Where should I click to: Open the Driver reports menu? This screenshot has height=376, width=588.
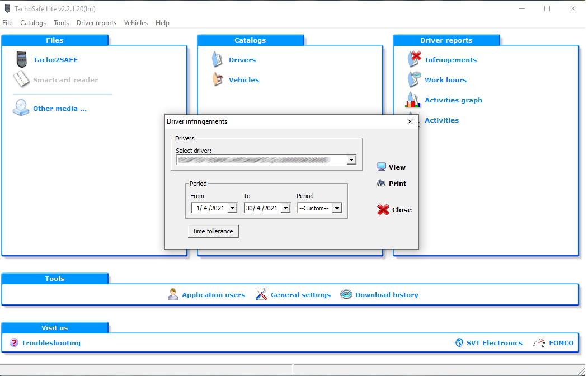coord(96,23)
